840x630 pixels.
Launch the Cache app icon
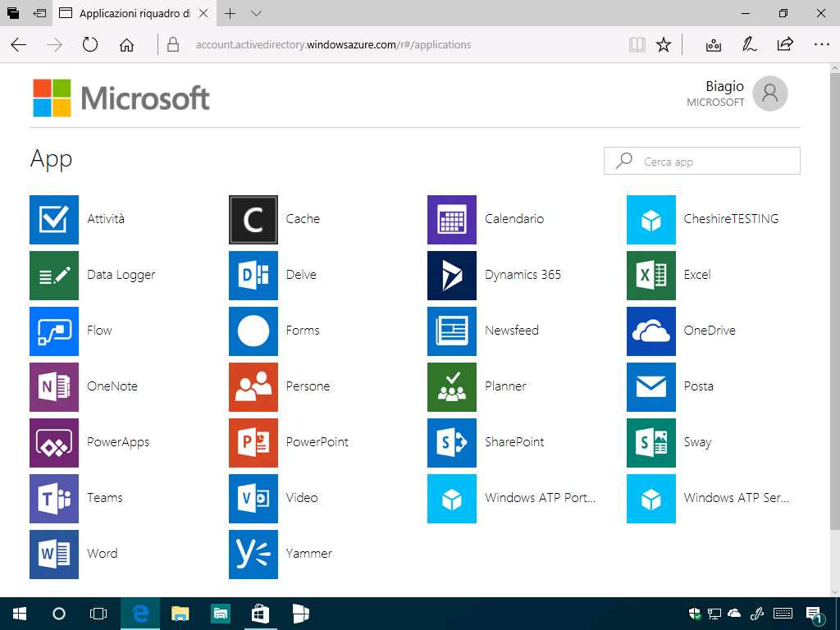[x=253, y=220]
